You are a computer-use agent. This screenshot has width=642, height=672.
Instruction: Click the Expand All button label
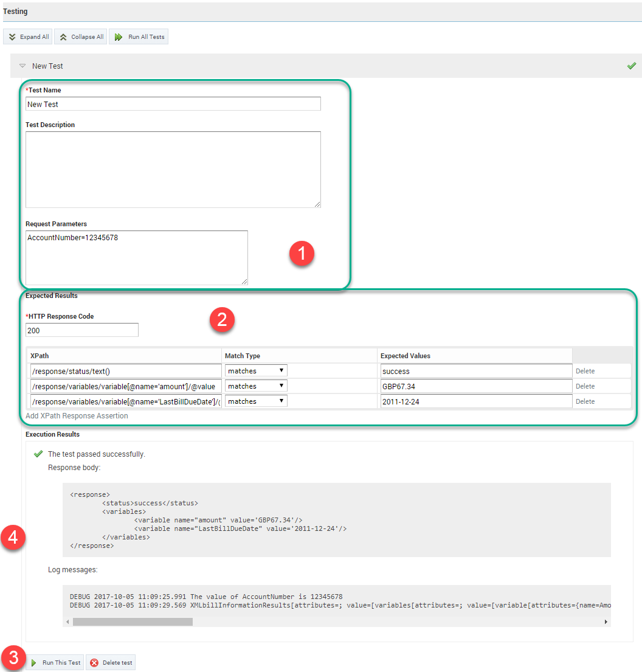click(x=34, y=37)
